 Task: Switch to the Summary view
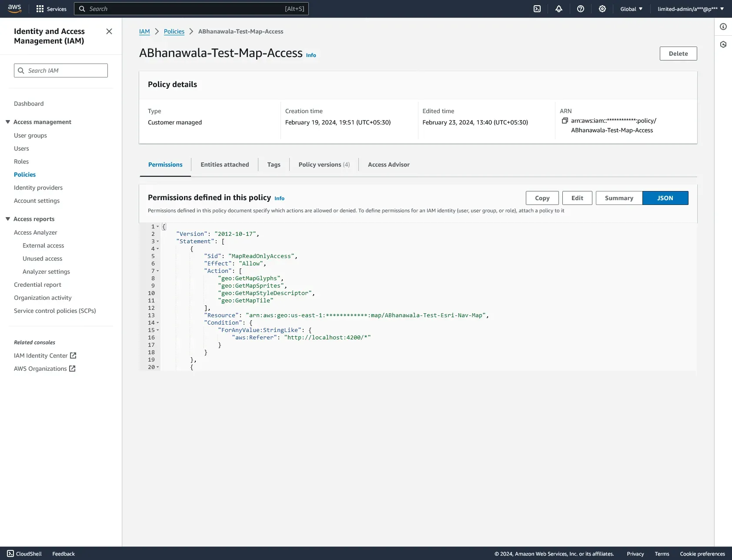coord(619,198)
